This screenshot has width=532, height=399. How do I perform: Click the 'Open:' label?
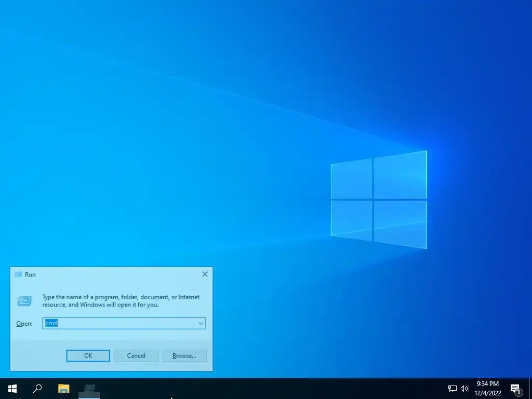(24, 324)
